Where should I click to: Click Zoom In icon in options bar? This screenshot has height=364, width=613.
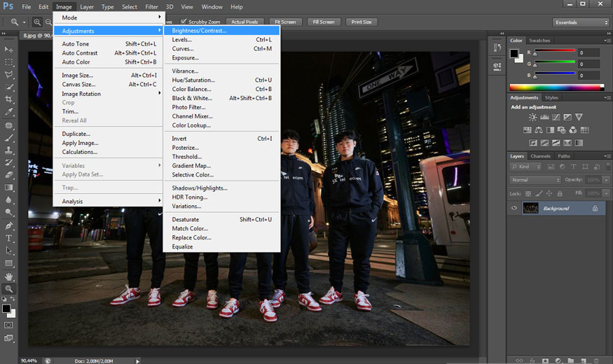[x=37, y=22]
